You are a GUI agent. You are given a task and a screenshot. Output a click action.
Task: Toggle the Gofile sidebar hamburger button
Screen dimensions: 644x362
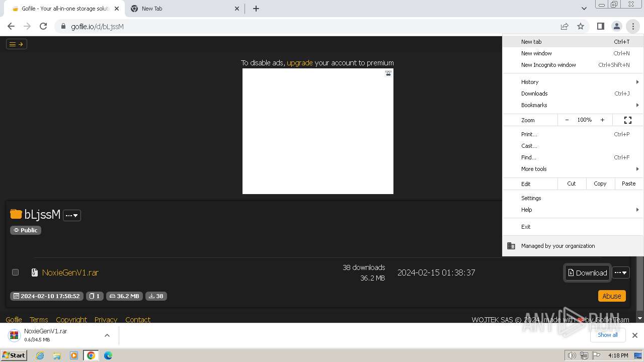tap(17, 44)
